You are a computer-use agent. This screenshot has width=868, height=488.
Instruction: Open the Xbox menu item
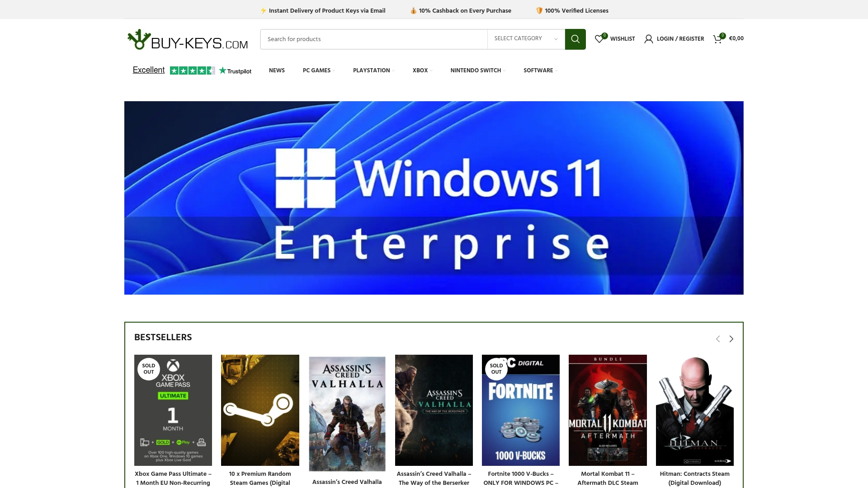(x=420, y=70)
